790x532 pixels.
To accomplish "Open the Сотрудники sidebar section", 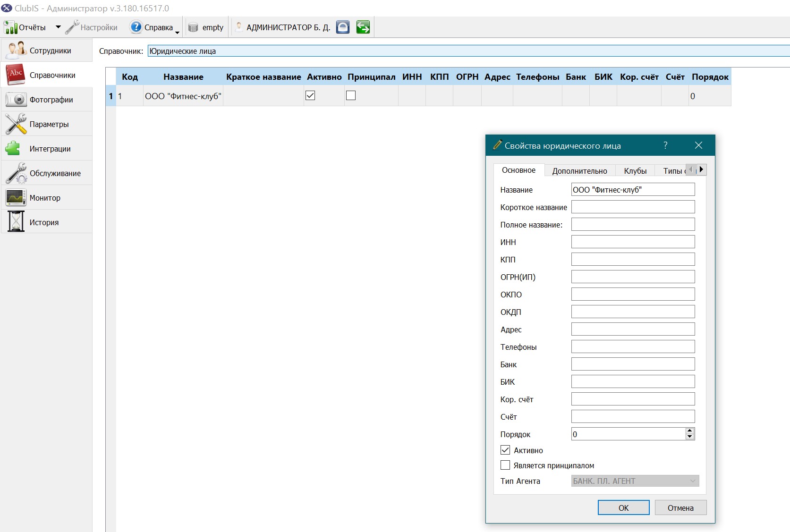I will pyautogui.click(x=47, y=51).
